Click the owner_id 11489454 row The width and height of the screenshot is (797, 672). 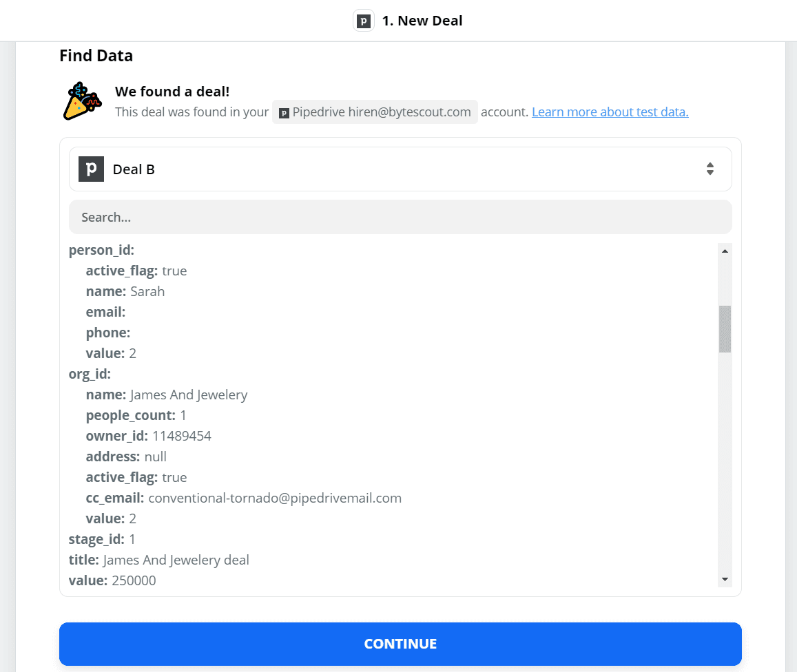149,436
